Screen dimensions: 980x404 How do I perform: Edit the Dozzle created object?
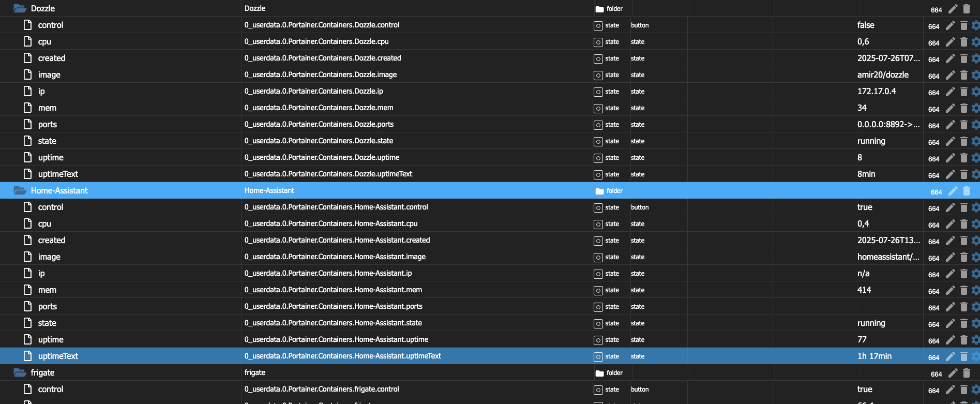click(x=951, y=58)
